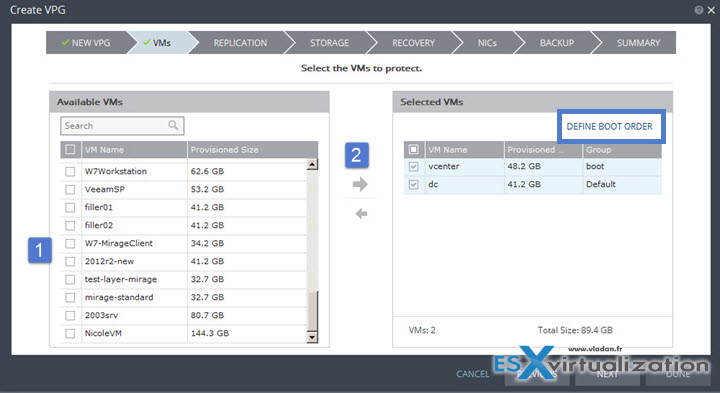Click the 80.7 GB size value
Image resolution: width=720 pixels, height=393 pixels.
207,315
